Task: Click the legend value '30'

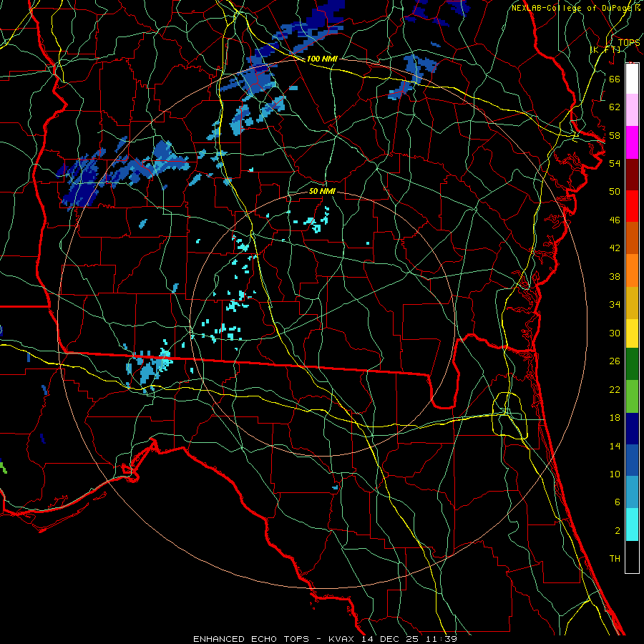Action: point(615,333)
